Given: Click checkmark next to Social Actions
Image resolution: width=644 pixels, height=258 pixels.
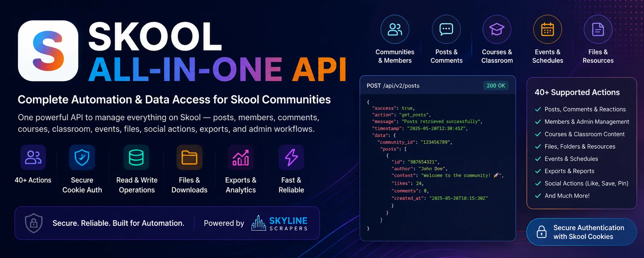Looking at the screenshot, I should [x=538, y=183].
